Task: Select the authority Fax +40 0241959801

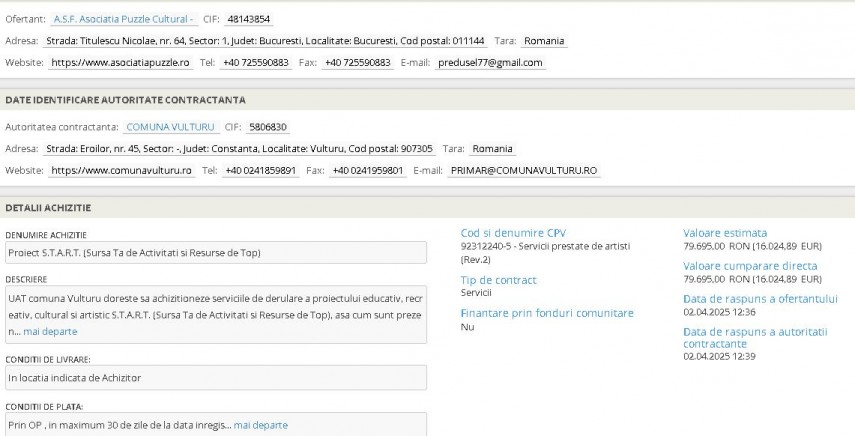Action: click(368, 171)
